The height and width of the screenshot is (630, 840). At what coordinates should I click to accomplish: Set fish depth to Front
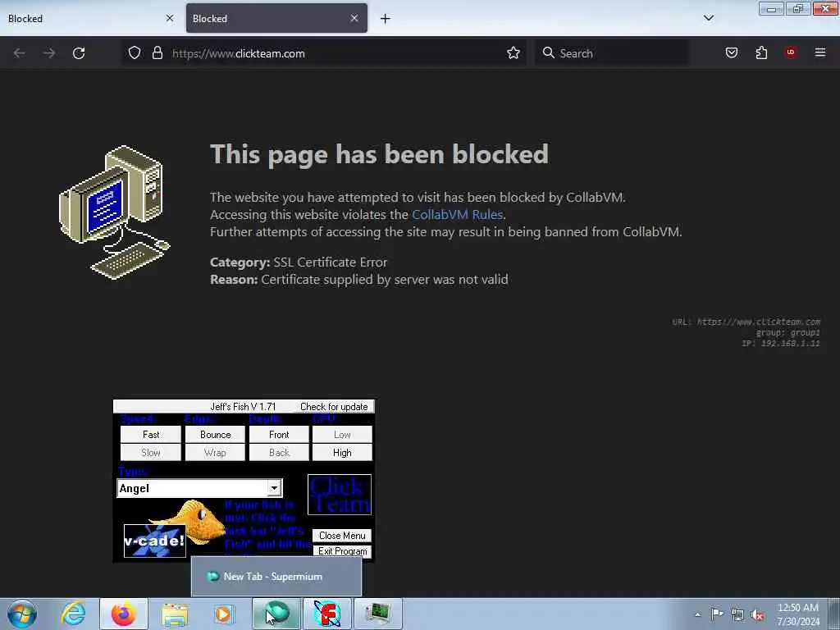click(279, 435)
